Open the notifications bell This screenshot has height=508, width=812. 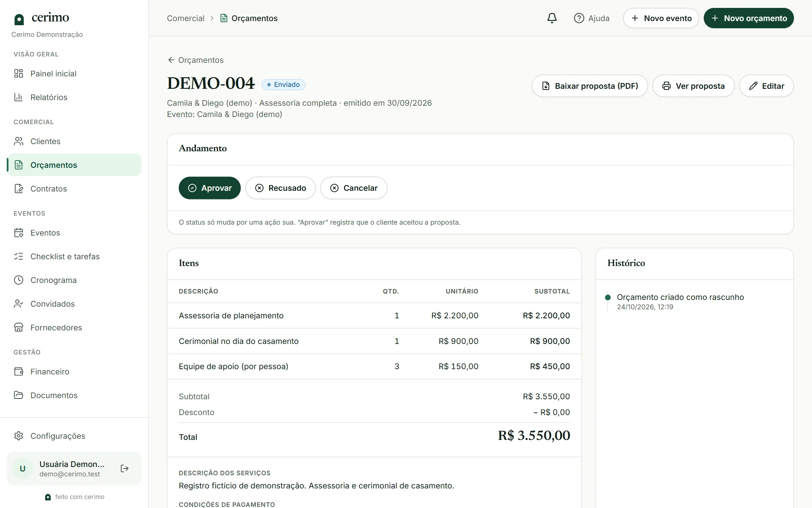552,18
